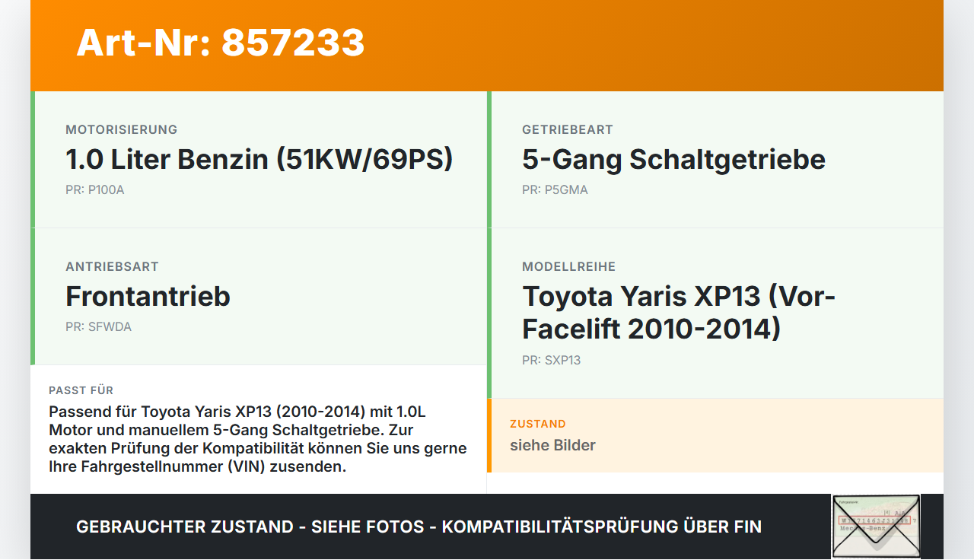Click the envelope VIN image in footer

(876, 526)
